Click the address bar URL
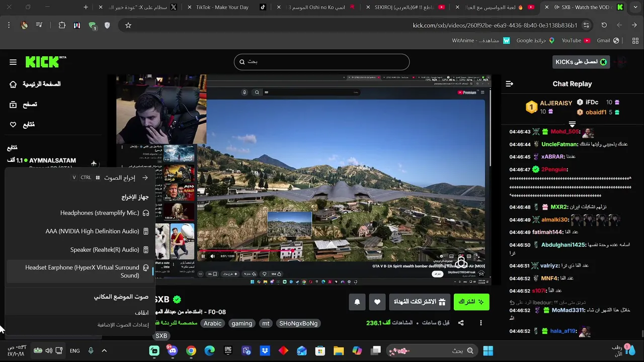Viewport: 644px width, 362px height. click(x=495, y=25)
